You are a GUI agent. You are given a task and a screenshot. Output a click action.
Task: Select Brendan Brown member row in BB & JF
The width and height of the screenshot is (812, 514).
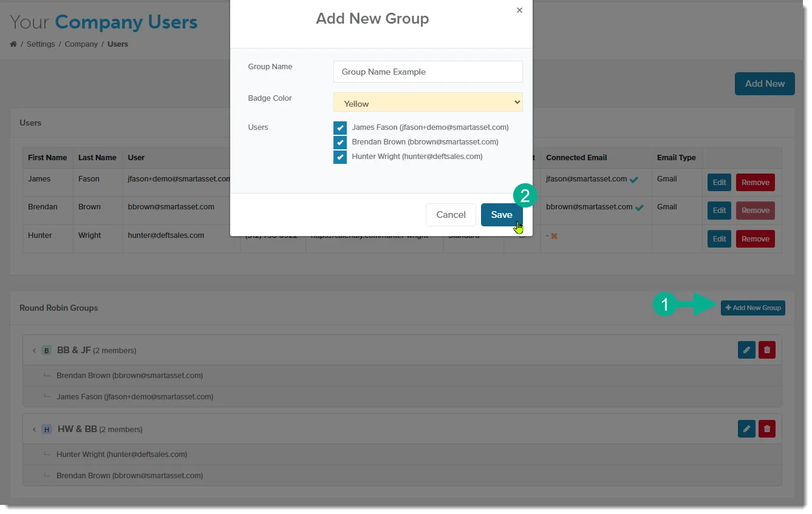[x=402, y=376]
